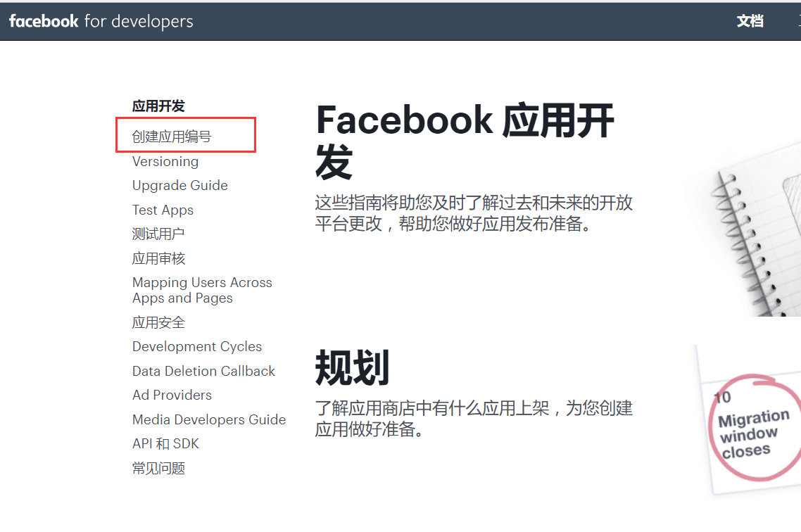Open Mapping Users Across Apps and Pages
Image resolution: width=801 pixels, height=532 pixels.
202,290
